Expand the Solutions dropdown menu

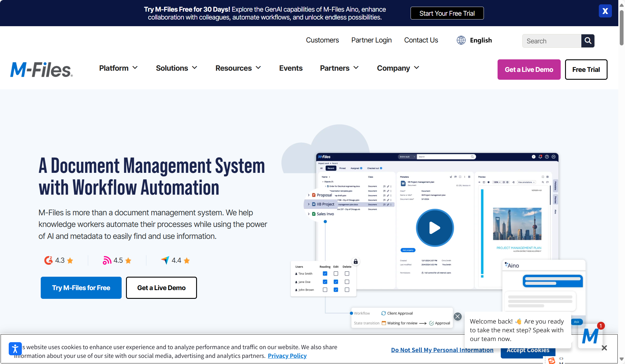coord(176,68)
